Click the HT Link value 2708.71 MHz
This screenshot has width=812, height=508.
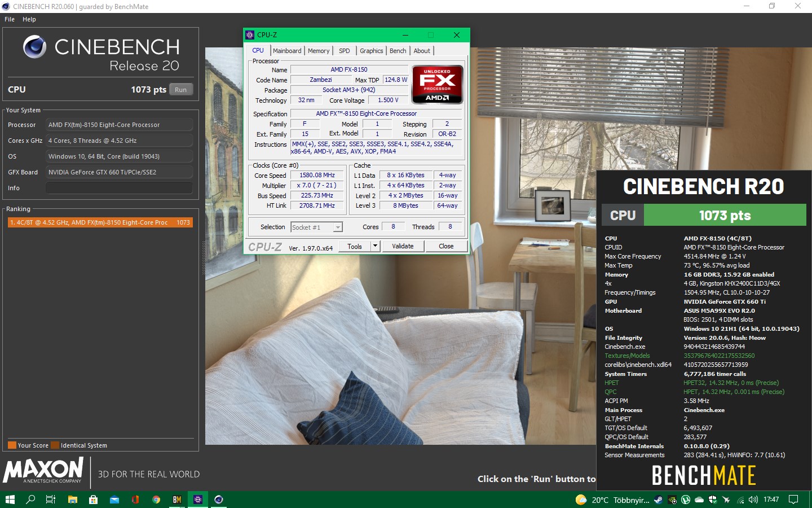(x=317, y=205)
